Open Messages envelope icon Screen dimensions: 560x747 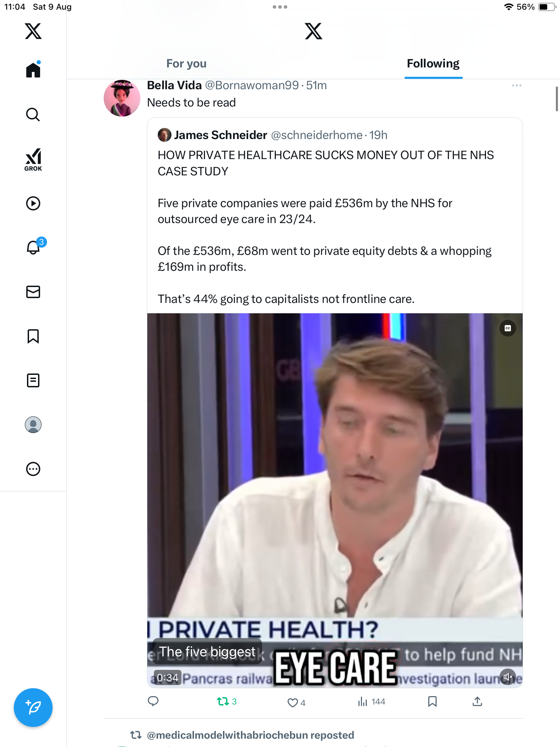[x=33, y=292]
